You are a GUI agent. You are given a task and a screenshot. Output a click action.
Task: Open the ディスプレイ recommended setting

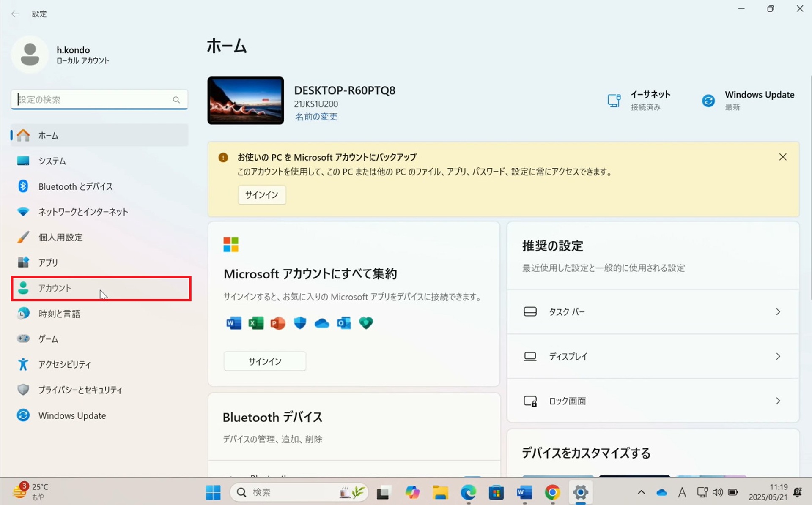point(653,356)
